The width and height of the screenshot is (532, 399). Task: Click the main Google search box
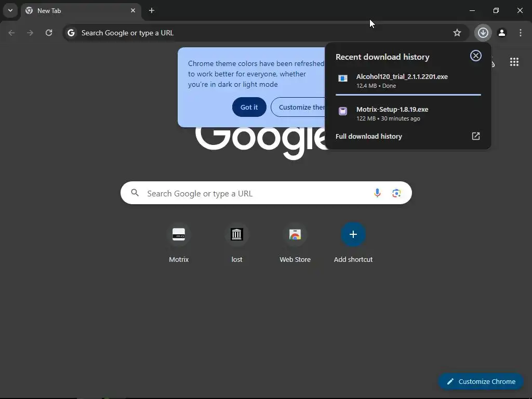tap(266, 193)
